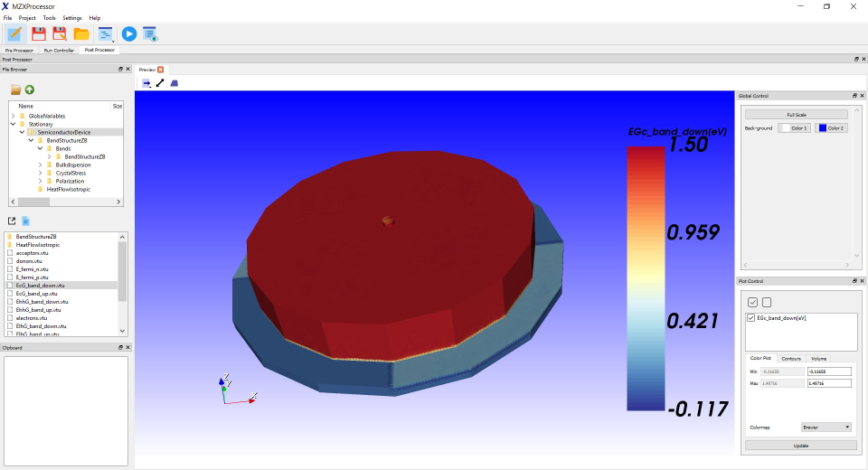This screenshot has height=470, width=868.
Task: Close the Global Control panel
Action: coord(862,96)
